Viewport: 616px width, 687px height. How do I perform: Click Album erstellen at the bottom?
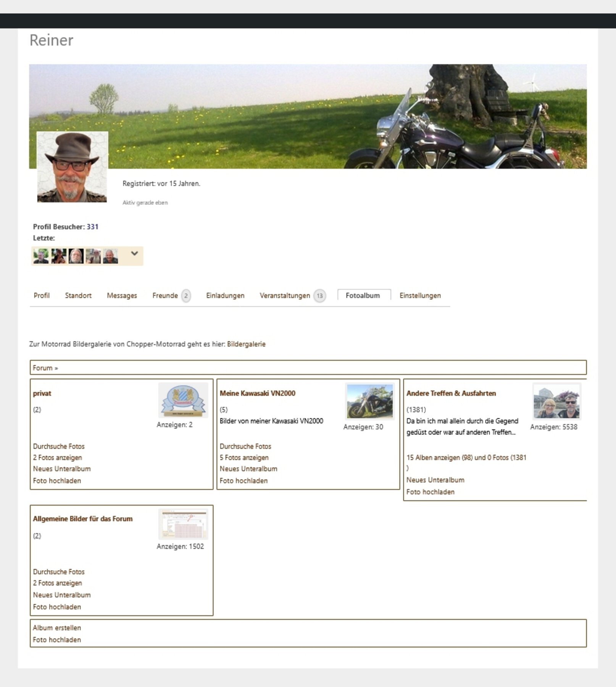[57, 628]
